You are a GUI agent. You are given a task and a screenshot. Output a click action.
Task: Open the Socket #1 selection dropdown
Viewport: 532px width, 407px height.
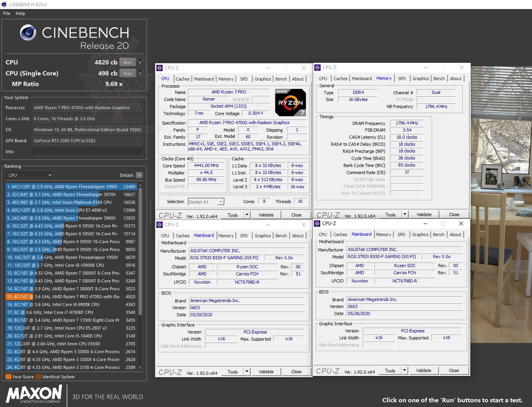click(206, 202)
